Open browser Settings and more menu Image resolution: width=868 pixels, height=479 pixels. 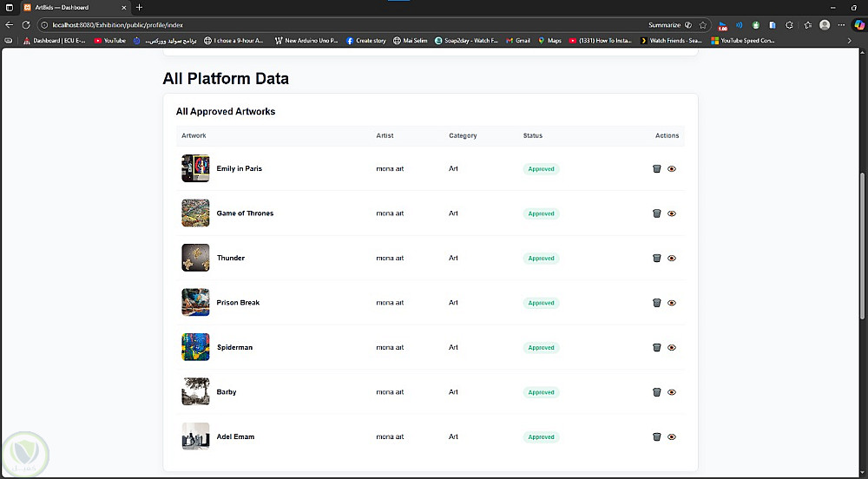[x=842, y=25]
